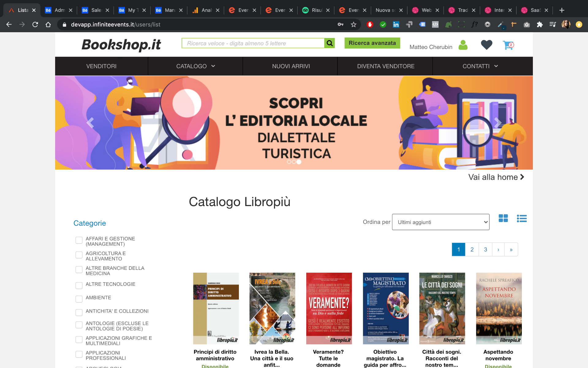Jump to last results page
This screenshot has height=368, width=588.
point(511,250)
